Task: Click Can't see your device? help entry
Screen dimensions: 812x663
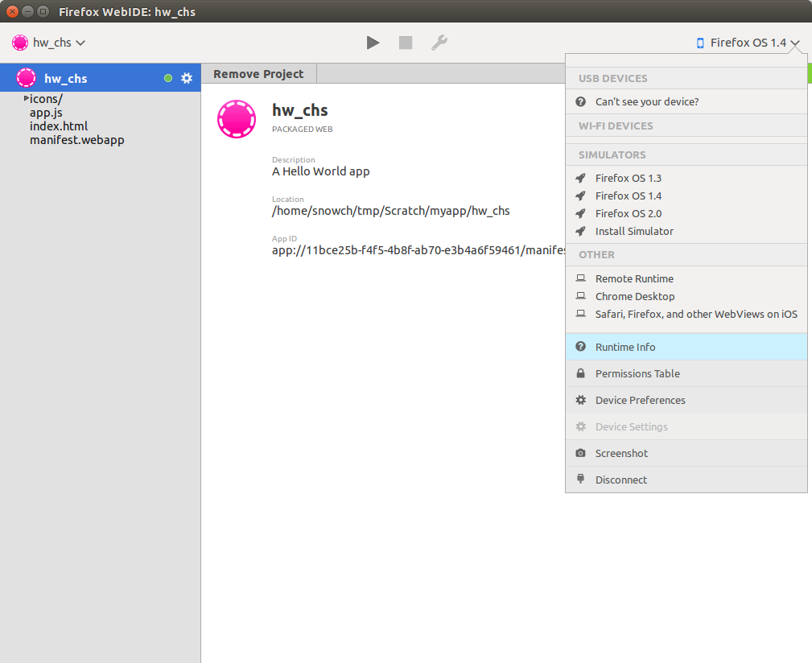Action: coord(686,102)
